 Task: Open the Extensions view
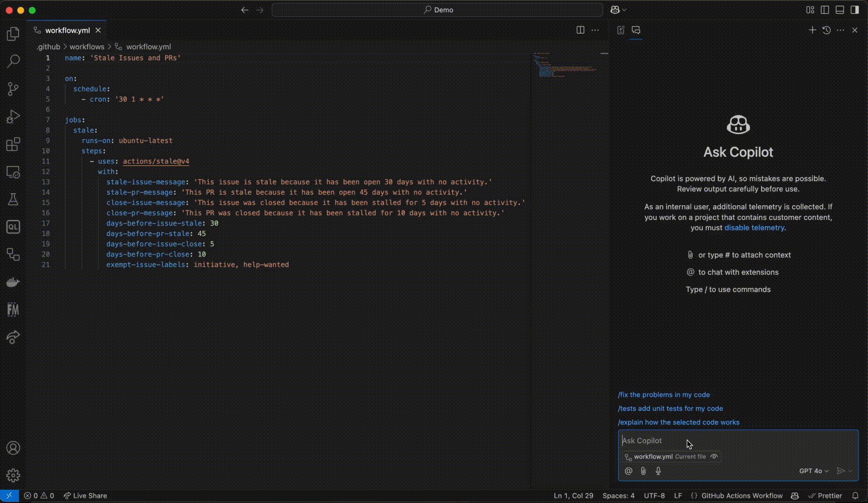tap(13, 144)
